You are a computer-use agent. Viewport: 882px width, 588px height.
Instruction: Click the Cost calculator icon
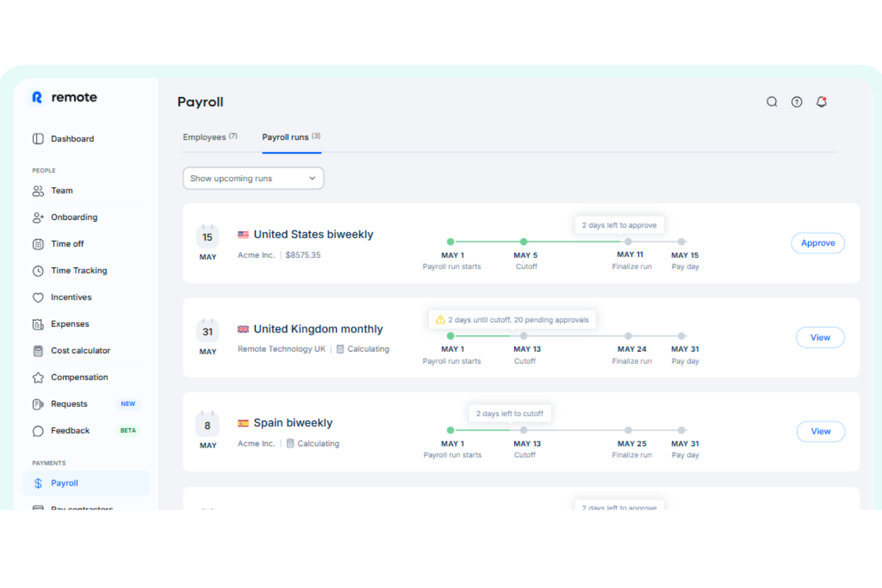[38, 351]
